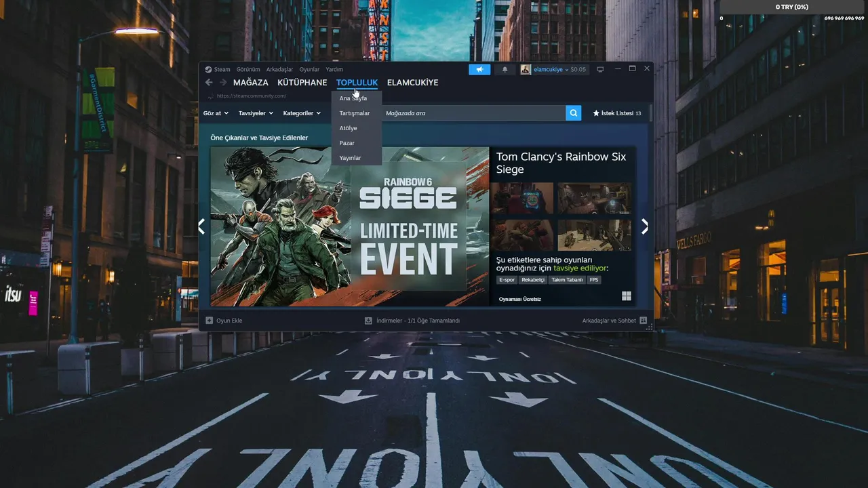This screenshot has height=488, width=868.
Task: Open the Görünüm menu
Action: click(248, 69)
